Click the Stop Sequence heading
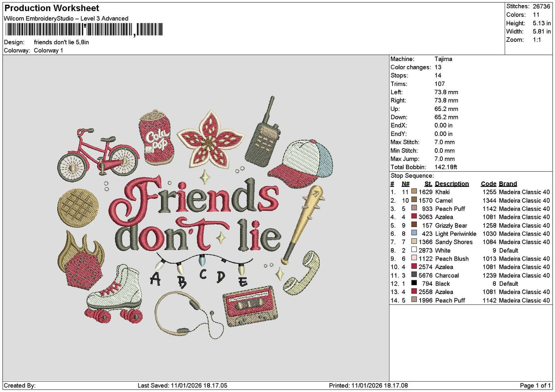This screenshot has height=392, width=555. point(412,175)
